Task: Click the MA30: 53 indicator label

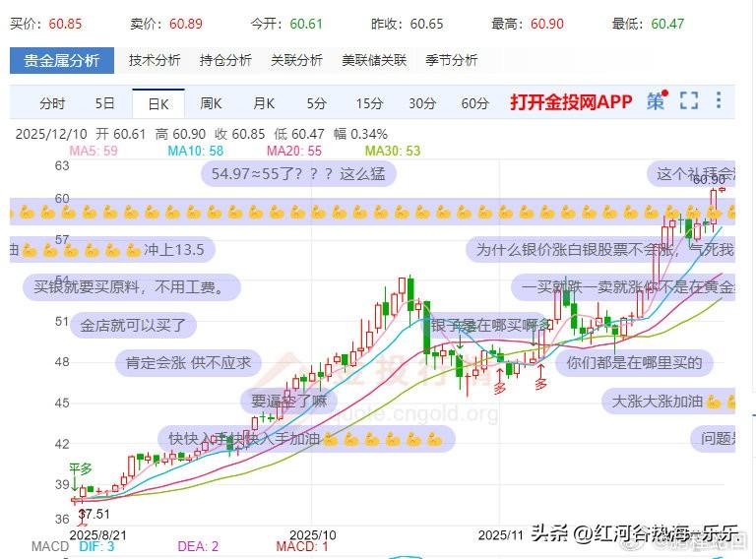Action: click(x=393, y=151)
